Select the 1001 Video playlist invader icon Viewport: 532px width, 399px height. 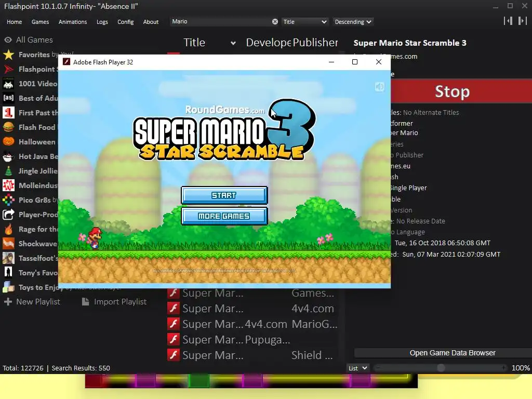point(8,84)
